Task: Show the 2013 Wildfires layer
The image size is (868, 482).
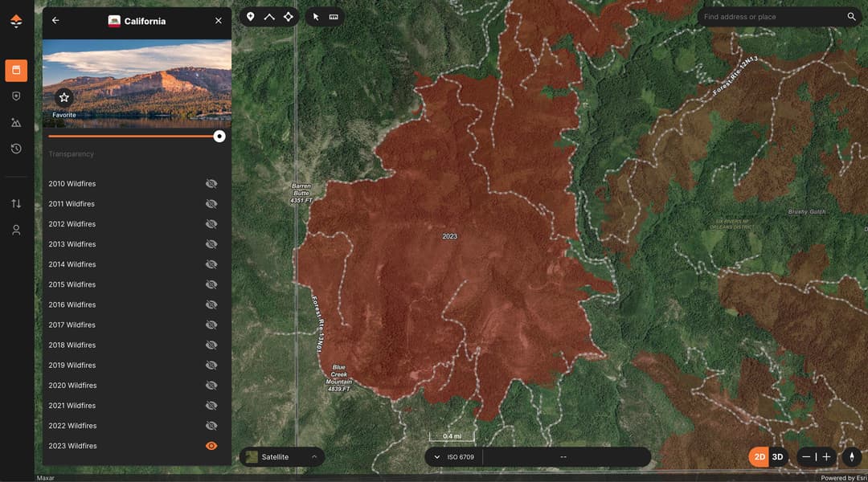Action: tap(211, 244)
